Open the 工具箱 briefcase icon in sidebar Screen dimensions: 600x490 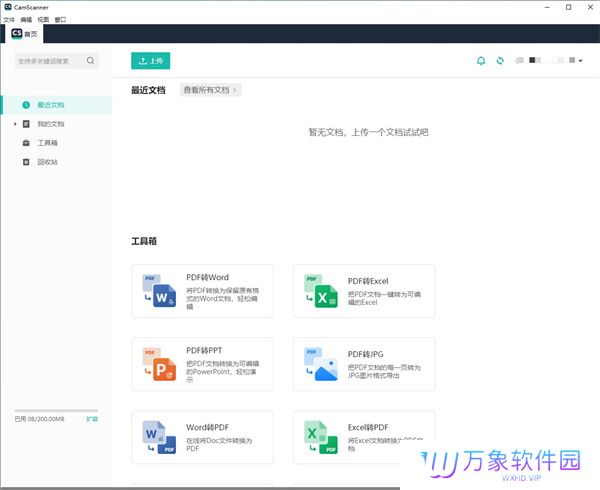(26, 143)
